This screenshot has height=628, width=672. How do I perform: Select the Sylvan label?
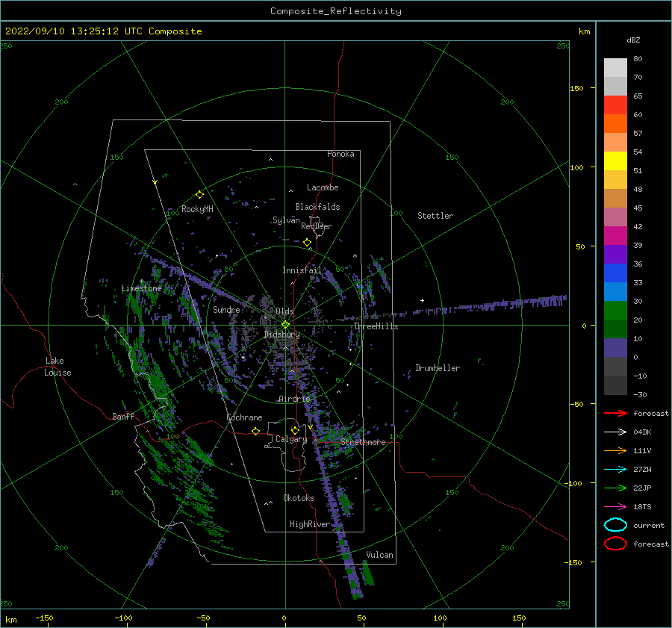click(286, 220)
